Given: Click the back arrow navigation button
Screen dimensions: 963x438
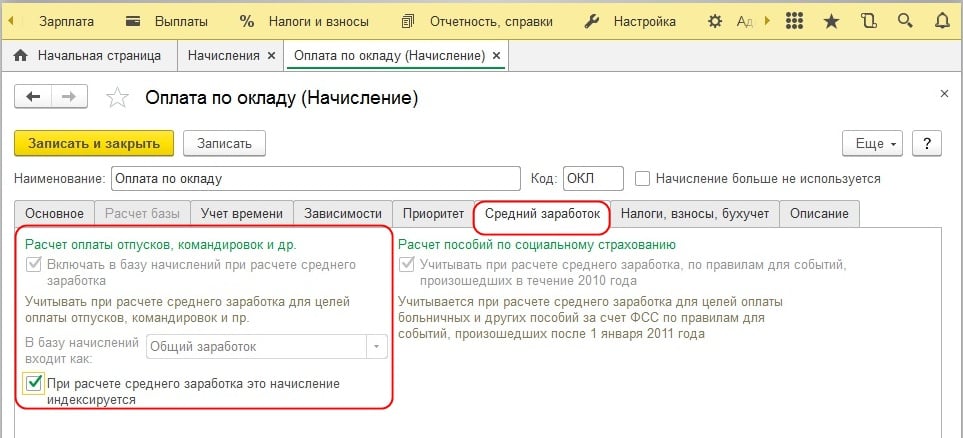Looking at the screenshot, I should [35, 97].
